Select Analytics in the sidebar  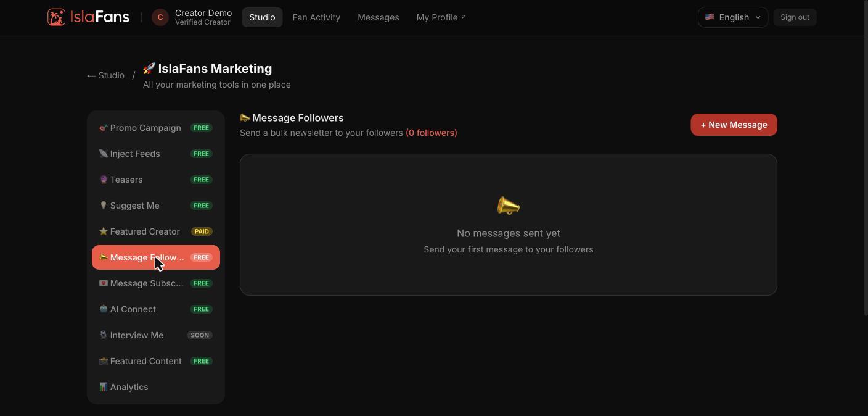(156, 387)
